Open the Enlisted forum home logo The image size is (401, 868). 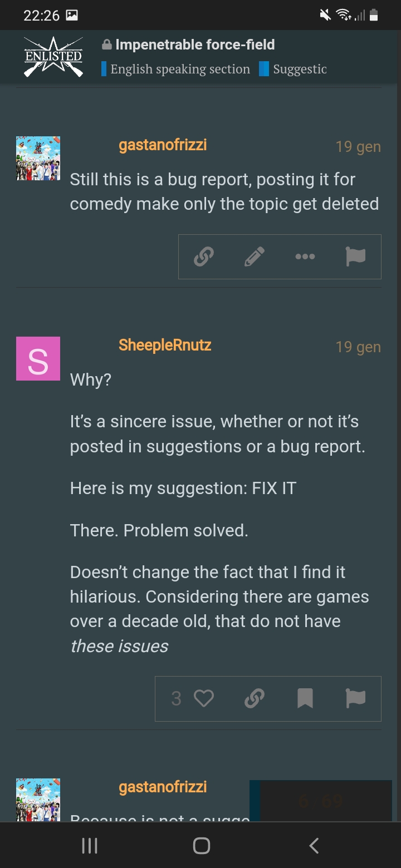point(53,57)
